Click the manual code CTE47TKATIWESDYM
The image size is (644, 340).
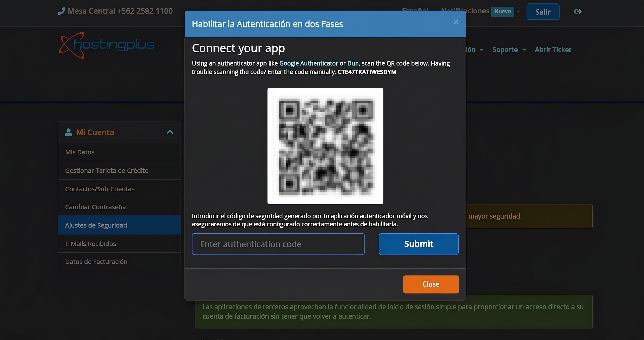click(x=367, y=72)
